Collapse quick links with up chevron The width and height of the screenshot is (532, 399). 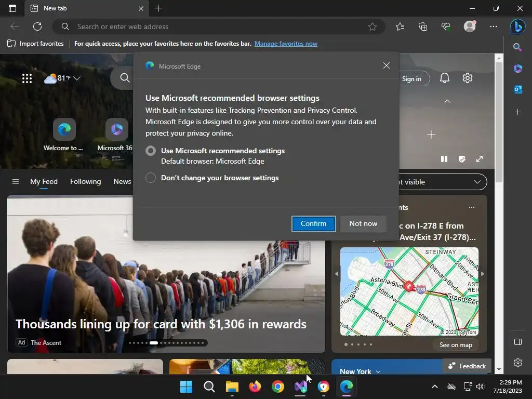pyautogui.click(x=447, y=101)
